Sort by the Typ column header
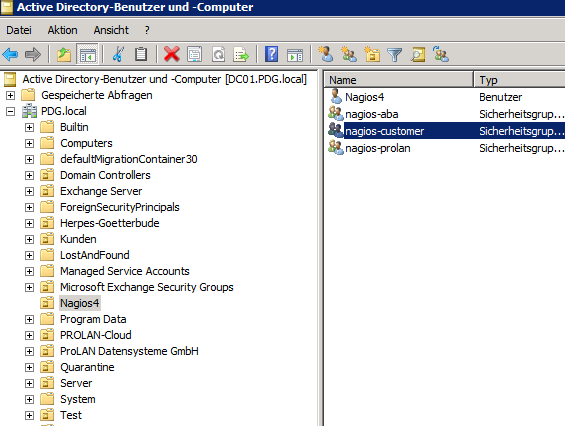 pos(520,80)
